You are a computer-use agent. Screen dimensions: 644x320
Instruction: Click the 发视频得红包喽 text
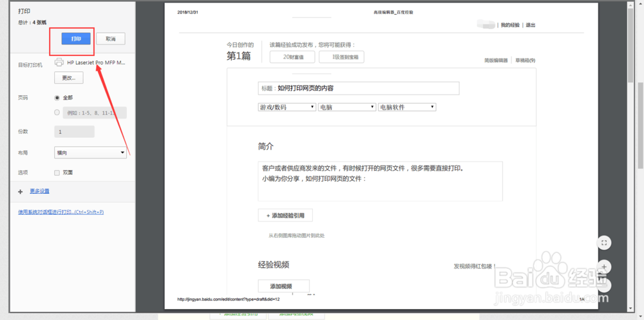(x=475, y=266)
